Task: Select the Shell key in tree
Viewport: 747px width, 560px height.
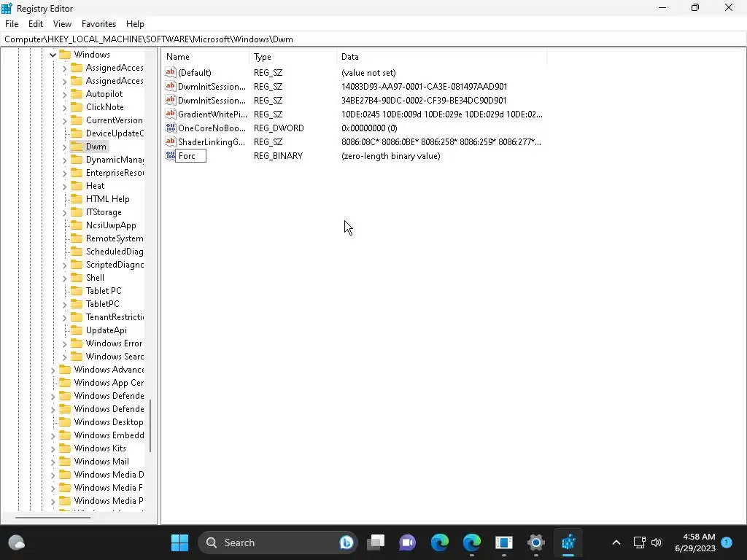Action: point(95,278)
